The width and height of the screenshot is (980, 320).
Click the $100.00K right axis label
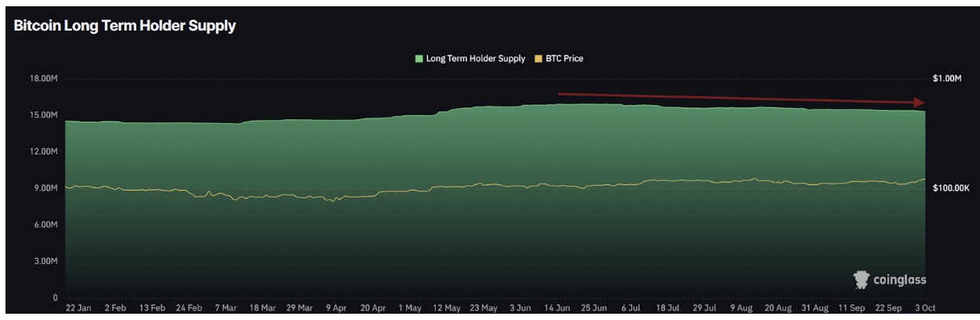pyautogui.click(x=951, y=188)
